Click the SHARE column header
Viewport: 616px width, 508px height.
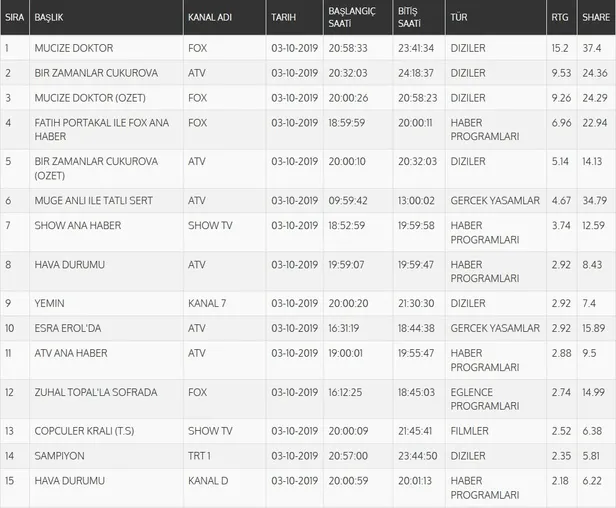(x=596, y=18)
